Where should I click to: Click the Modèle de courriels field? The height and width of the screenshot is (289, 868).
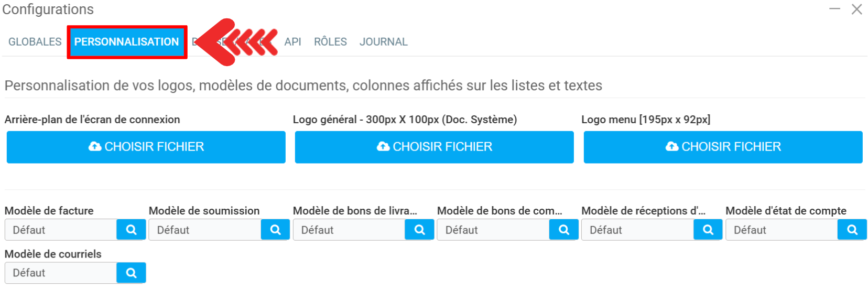coord(61,273)
